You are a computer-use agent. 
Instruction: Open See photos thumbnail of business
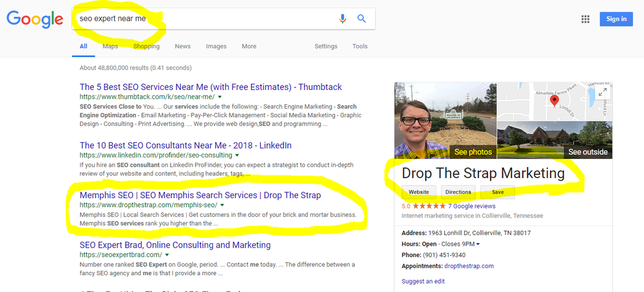coord(445,120)
